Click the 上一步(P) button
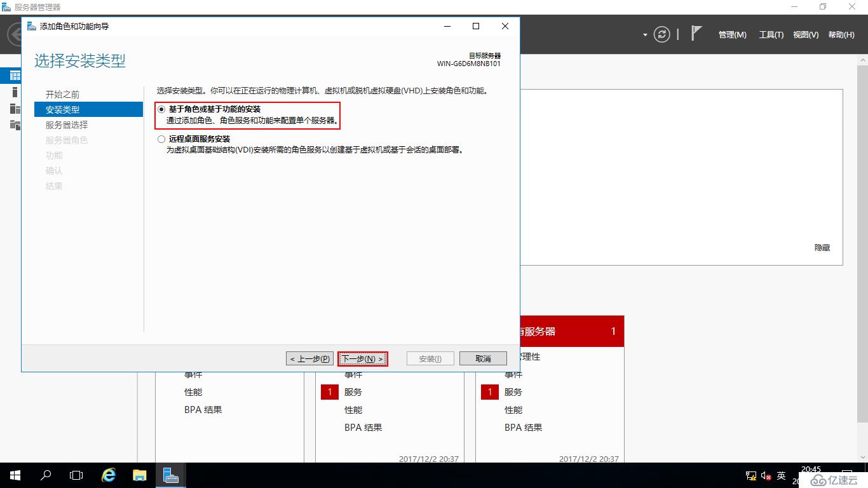 (x=309, y=358)
